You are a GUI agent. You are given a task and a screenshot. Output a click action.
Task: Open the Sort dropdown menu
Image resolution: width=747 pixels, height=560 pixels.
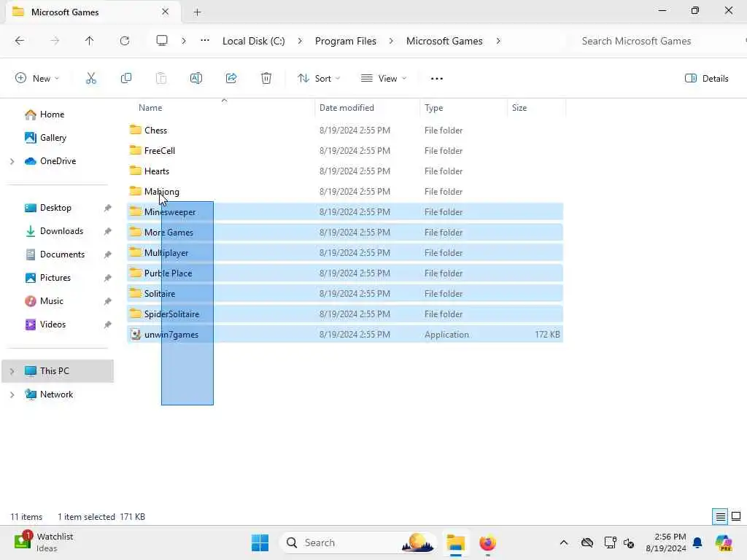319,79
